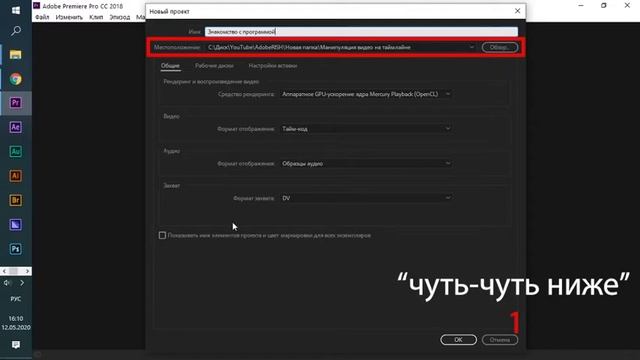Launch After Effects from taskbar
Image resolution: width=640 pixels, height=360 pixels.
(x=16, y=127)
